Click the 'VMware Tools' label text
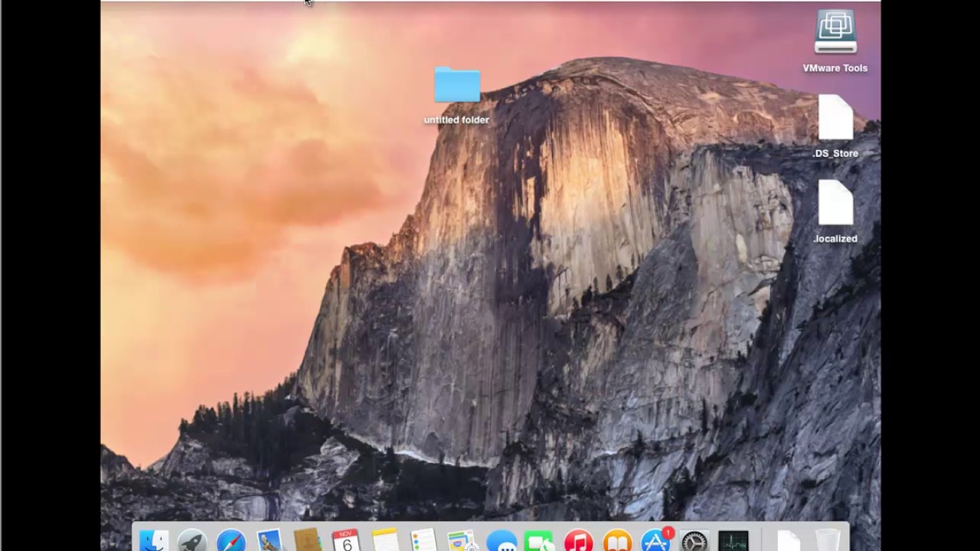 click(835, 68)
